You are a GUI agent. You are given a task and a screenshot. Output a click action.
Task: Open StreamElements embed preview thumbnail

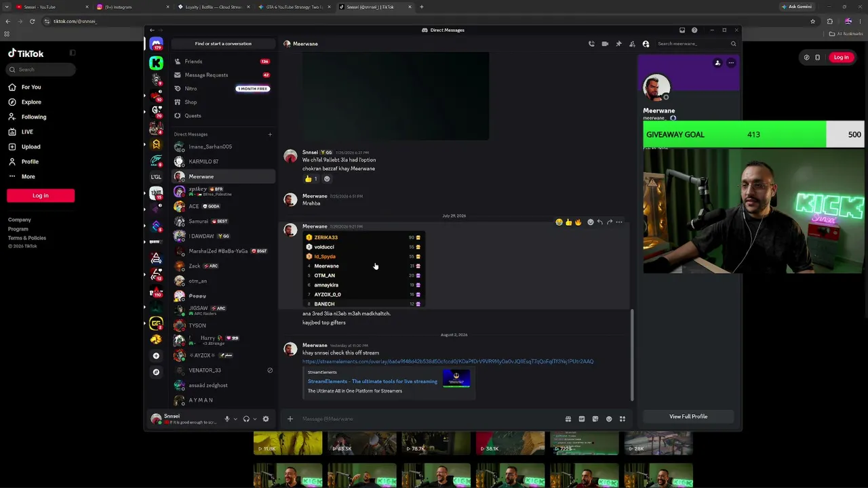[x=456, y=379]
